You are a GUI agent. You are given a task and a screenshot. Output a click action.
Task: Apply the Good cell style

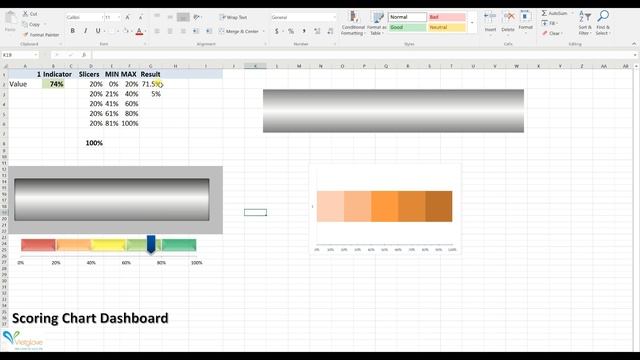click(407, 27)
